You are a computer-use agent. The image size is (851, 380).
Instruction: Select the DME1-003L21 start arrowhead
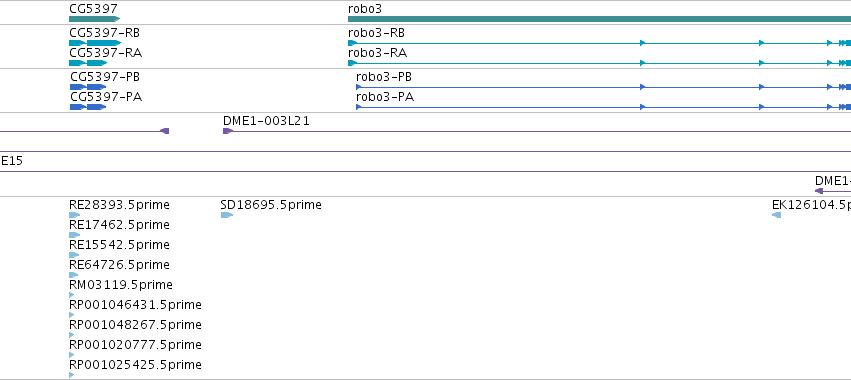point(228,131)
